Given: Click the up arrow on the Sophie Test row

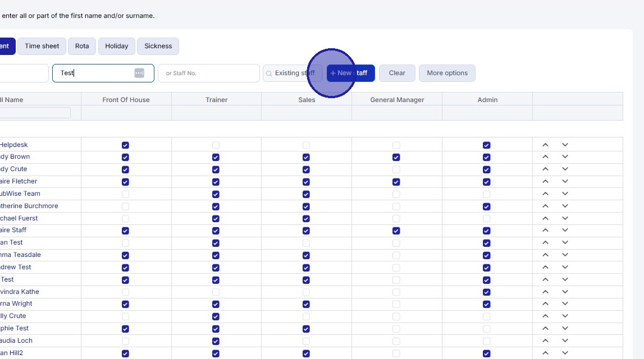Looking at the screenshot, I should coord(545,328).
